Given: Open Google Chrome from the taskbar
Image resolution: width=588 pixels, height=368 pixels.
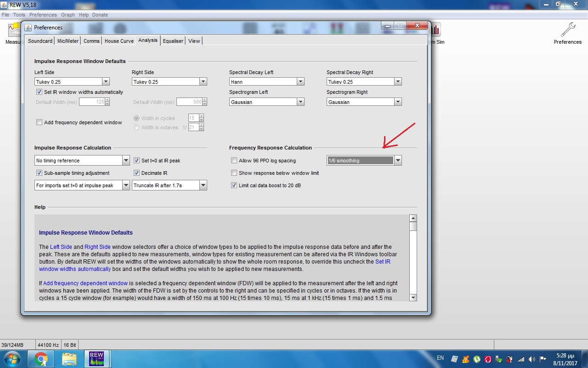Looking at the screenshot, I should tap(41, 359).
